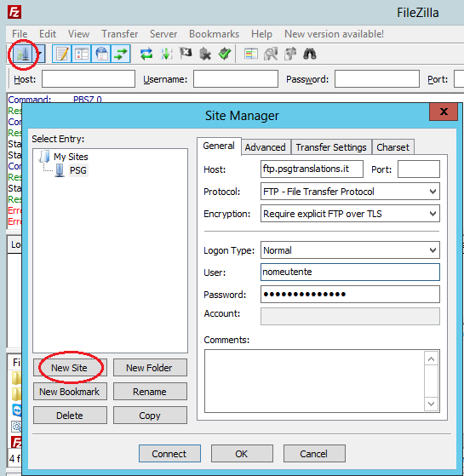
Task: Click the Disconnect from server icon
Action: click(205, 54)
